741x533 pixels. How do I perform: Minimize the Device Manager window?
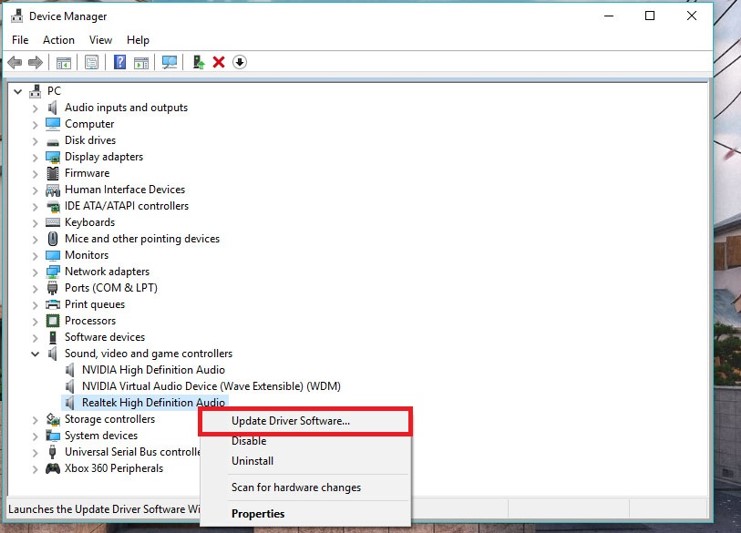coord(609,16)
